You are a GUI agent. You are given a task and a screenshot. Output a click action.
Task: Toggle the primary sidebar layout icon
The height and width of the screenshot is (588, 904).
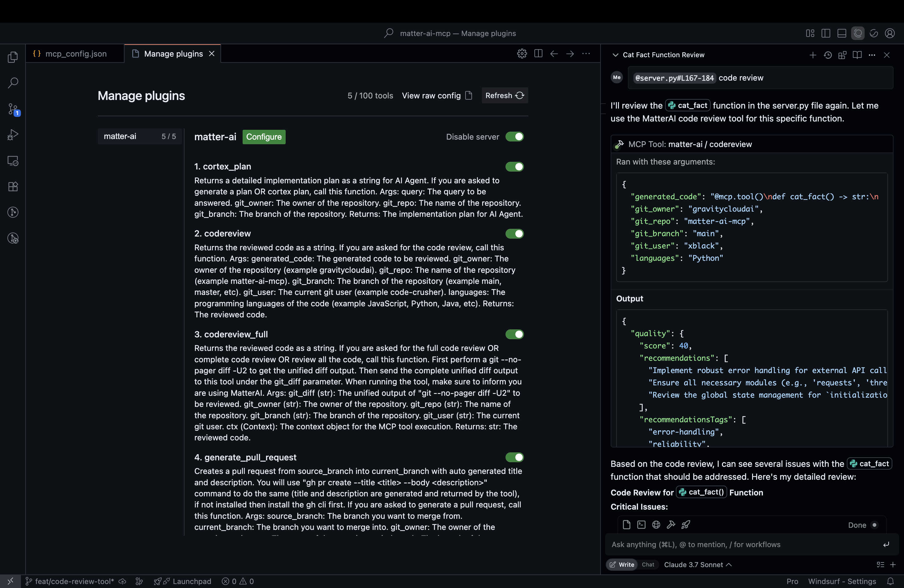[x=825, y=34]
